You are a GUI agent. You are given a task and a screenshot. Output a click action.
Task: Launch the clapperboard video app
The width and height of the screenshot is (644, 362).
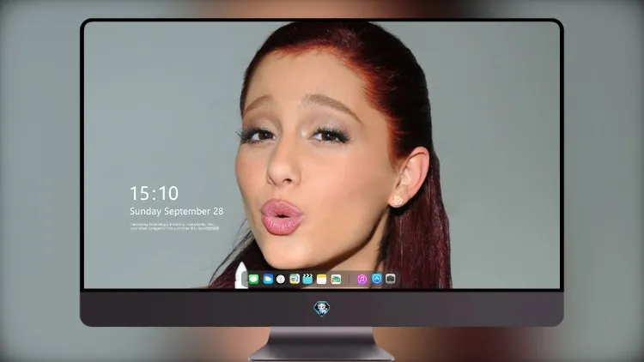pos(307,279)
